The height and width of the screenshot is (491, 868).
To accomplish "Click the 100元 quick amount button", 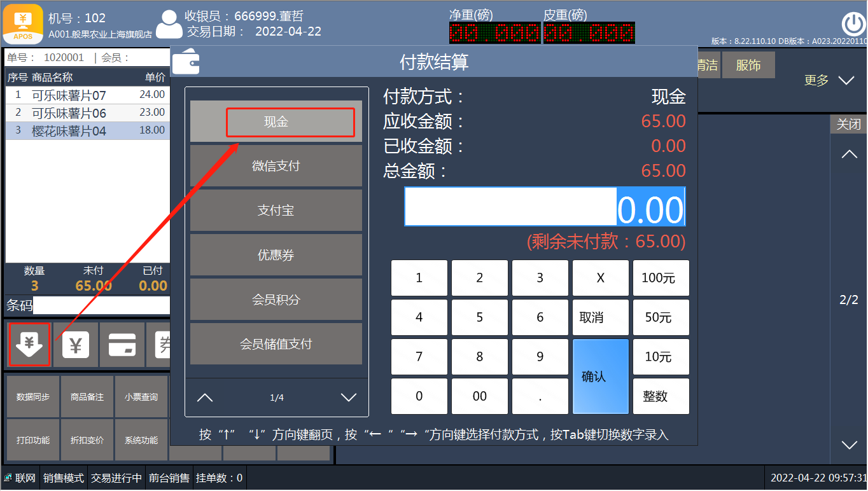I will [x=661, y=278].
